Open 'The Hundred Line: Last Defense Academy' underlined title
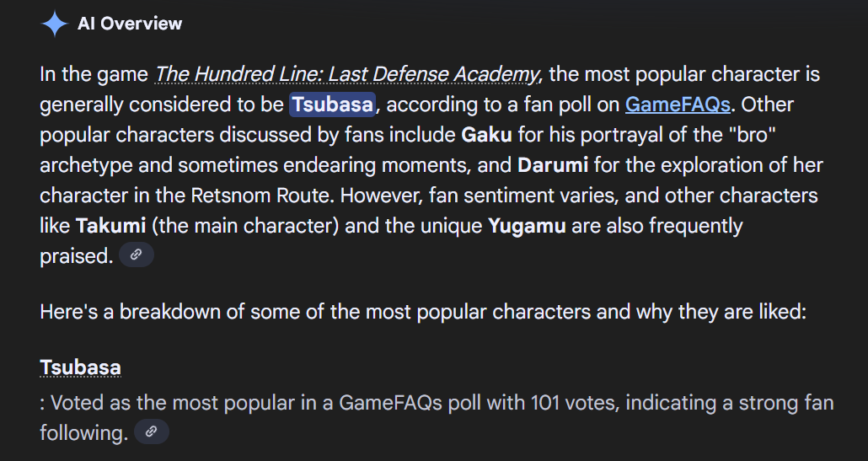Screen dimensions: 868x461 [x=346, y=74]
